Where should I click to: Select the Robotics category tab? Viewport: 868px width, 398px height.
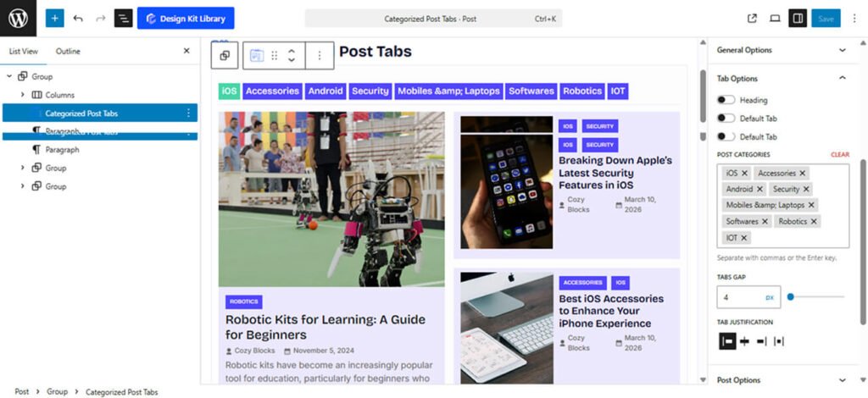[582, 91]
